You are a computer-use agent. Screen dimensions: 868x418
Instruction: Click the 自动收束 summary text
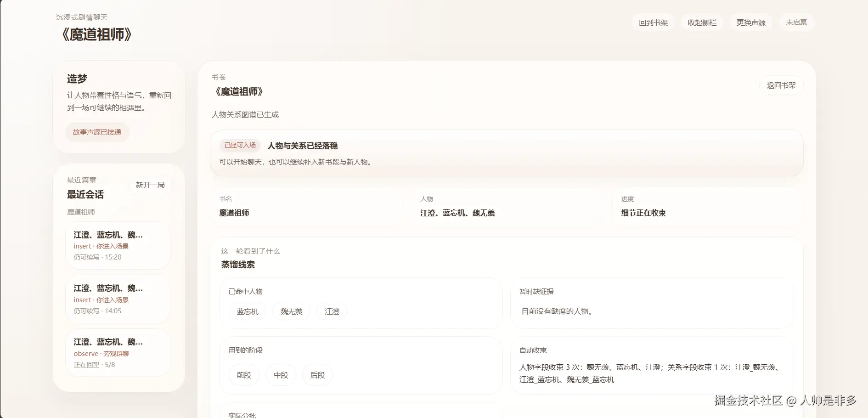click(650, 373)
